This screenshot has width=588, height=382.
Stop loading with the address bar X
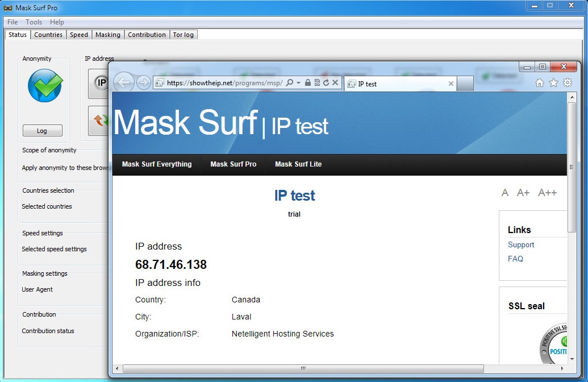(335, 82)
